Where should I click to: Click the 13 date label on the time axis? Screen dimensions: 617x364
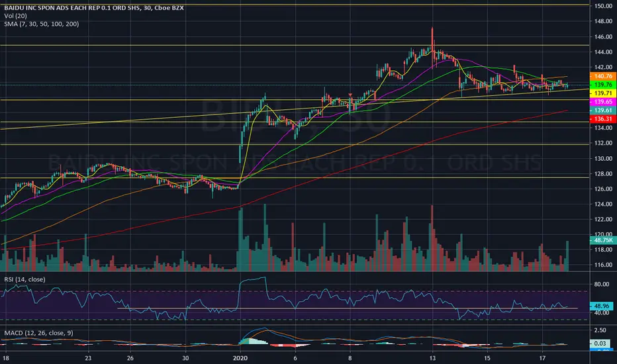click(x=432, y=358)
